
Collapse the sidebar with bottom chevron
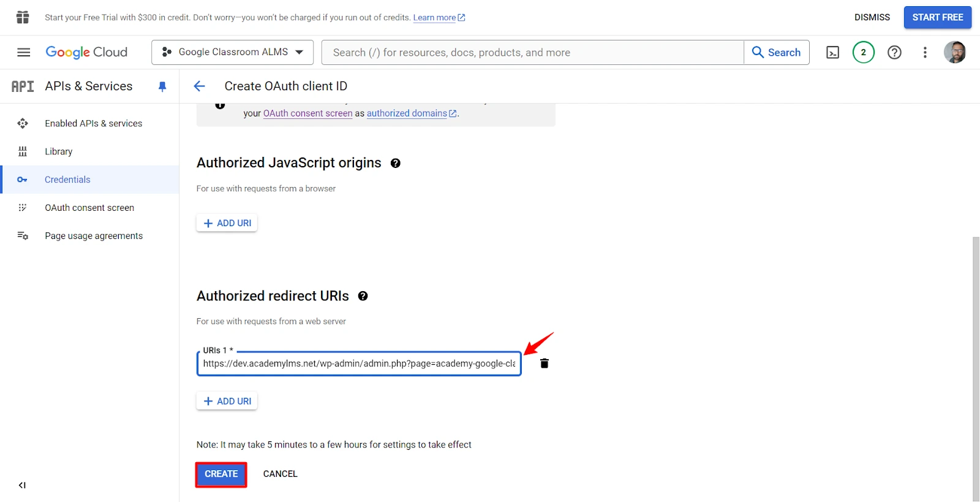point(22,485)
